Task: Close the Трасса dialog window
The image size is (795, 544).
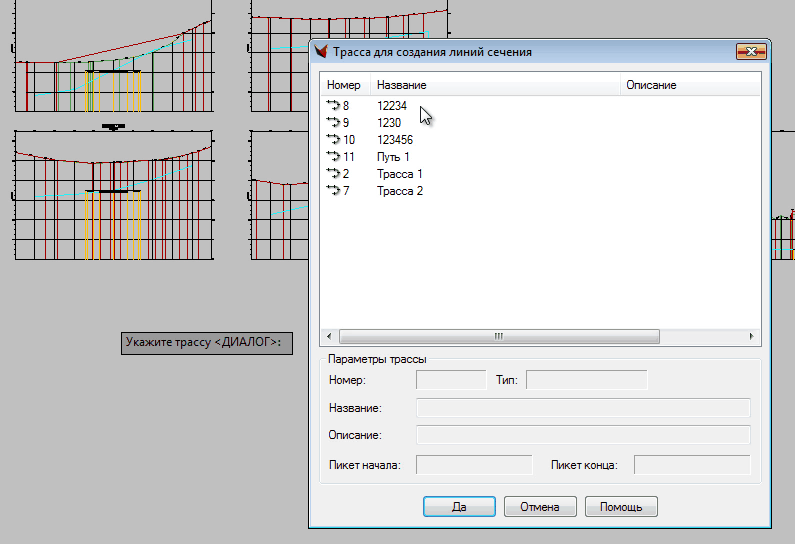Action: 750,51
